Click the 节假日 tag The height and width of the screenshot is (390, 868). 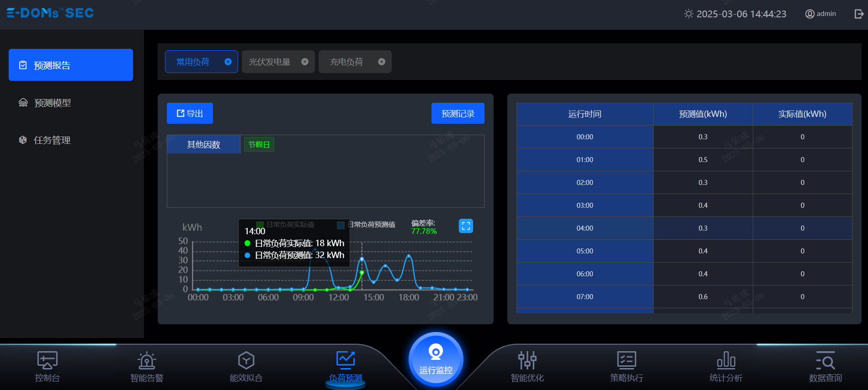tap(259, 144)
